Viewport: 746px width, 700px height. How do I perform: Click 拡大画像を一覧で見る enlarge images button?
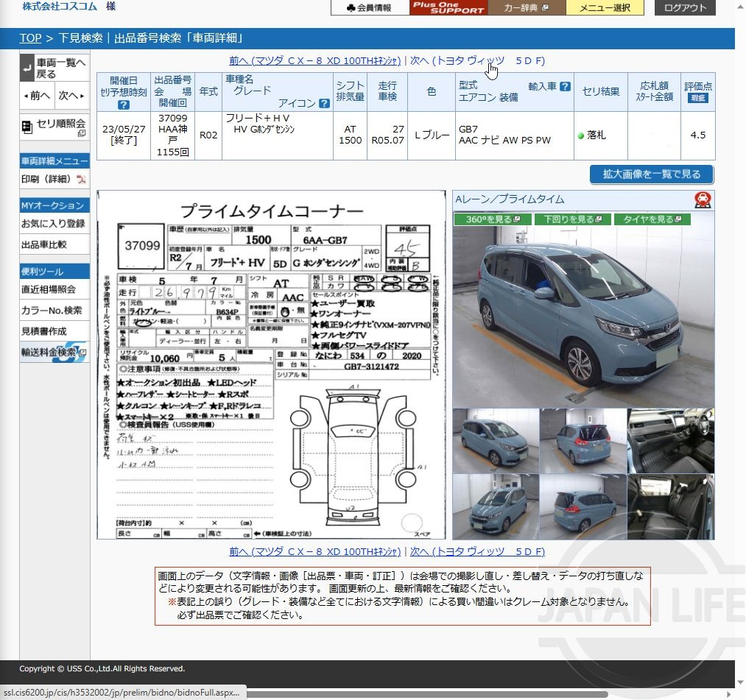pos(650,174)
